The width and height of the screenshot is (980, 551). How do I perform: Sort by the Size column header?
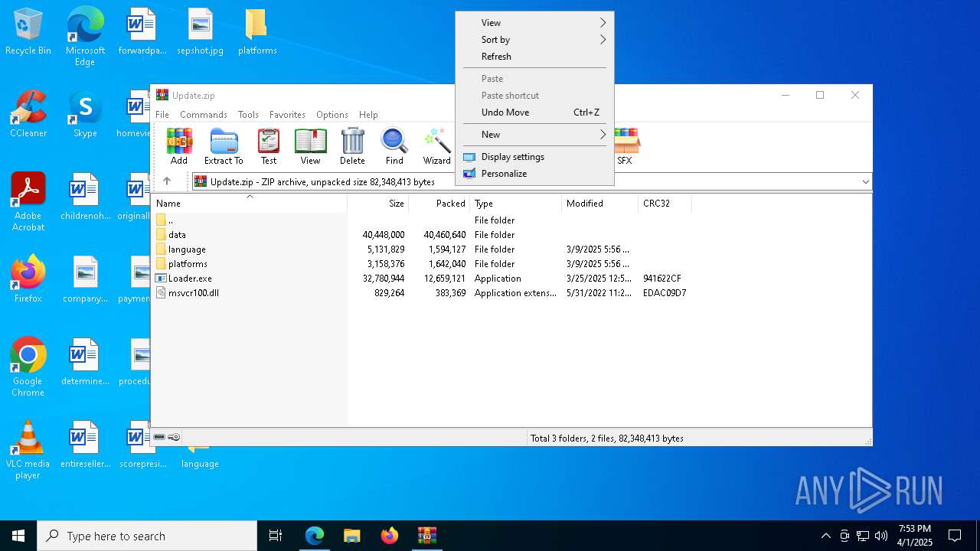pyautogui.click(x=378, y=204)
